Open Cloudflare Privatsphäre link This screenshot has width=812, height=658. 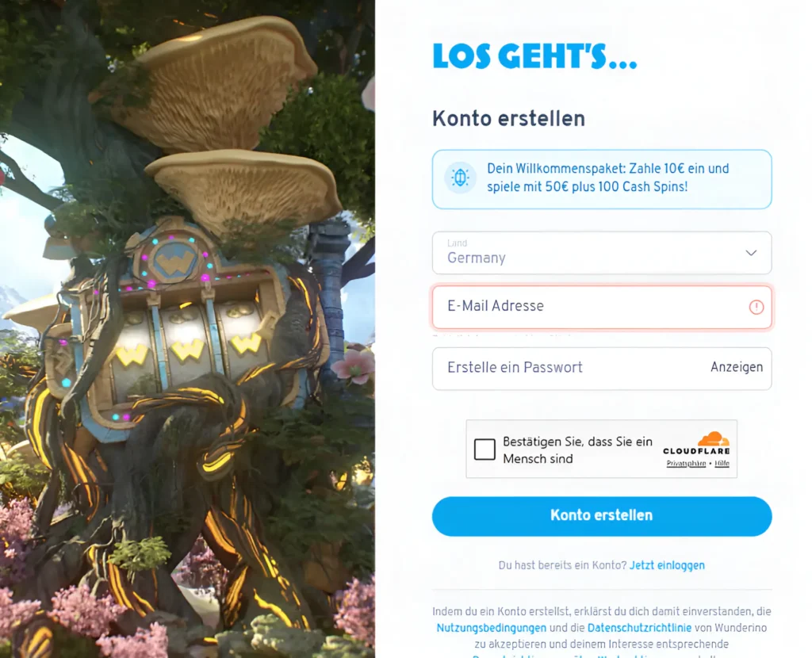(686, 463)
